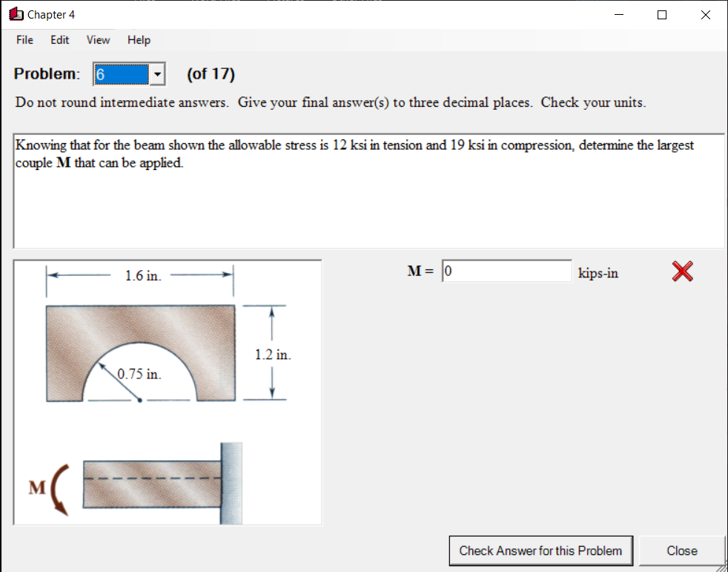This screenshot has height=572, width=728.
Task: Click the dropdown arrow next to Problem 6
Action: 156,73
